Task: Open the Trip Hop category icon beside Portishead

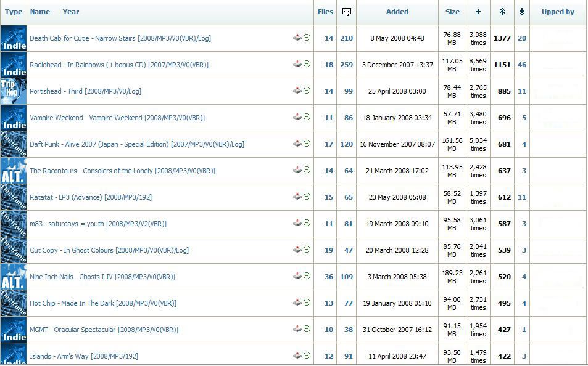Action: click(x=14, y=91)
